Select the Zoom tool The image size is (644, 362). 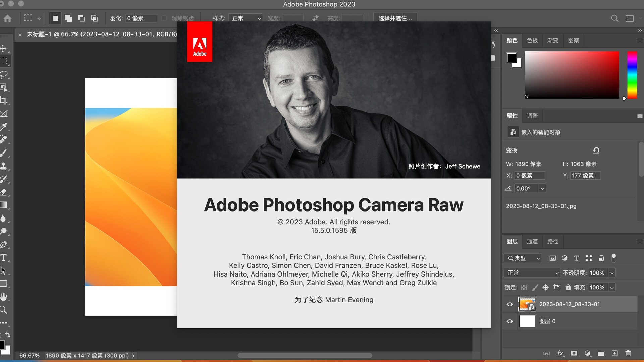pos(4,310)
